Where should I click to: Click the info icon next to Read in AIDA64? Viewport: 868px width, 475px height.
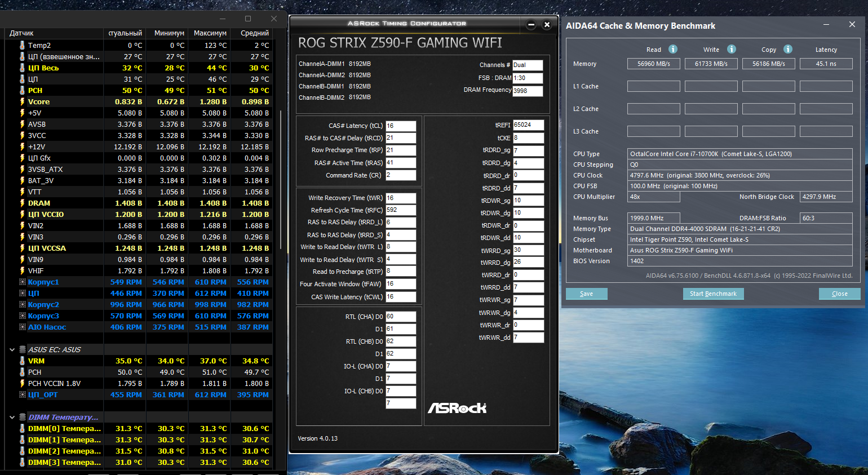673,49
